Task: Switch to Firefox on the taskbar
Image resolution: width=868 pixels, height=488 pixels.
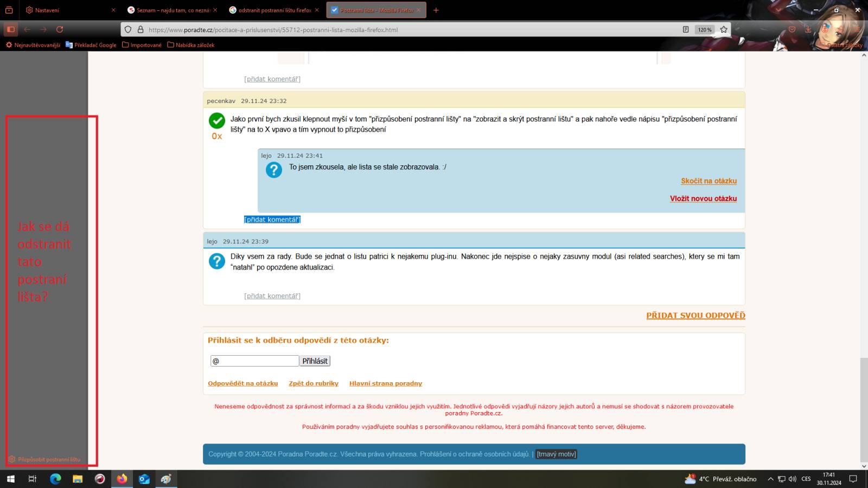Action: coord(122,479)
